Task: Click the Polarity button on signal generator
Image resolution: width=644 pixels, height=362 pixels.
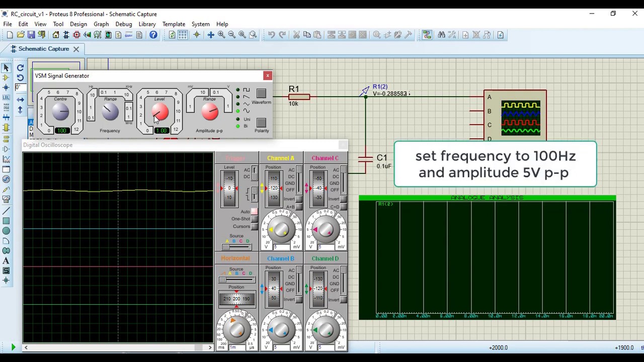Action: pyautogui.click(x=261, y=123)
